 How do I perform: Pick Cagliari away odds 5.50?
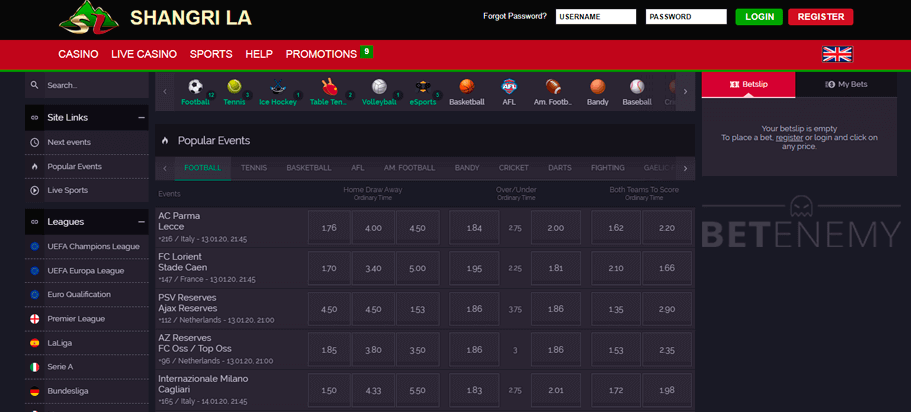click(417, 390)
